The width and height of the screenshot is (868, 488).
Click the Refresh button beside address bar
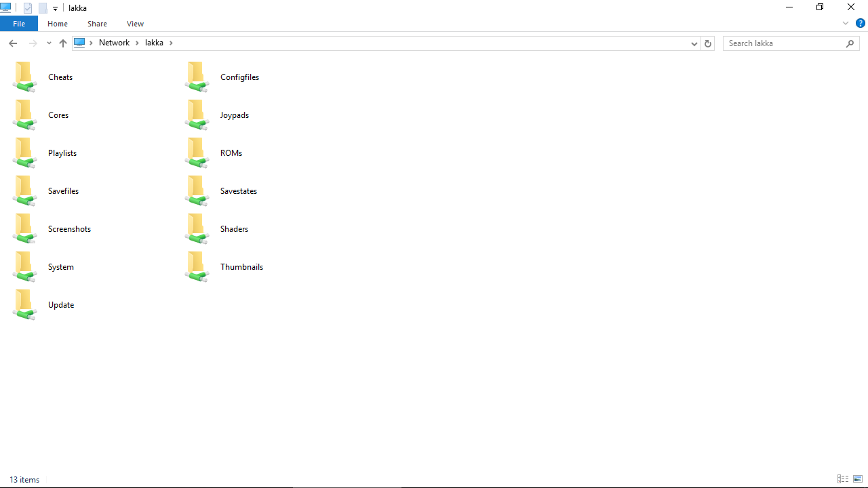(x=708, y=43)
